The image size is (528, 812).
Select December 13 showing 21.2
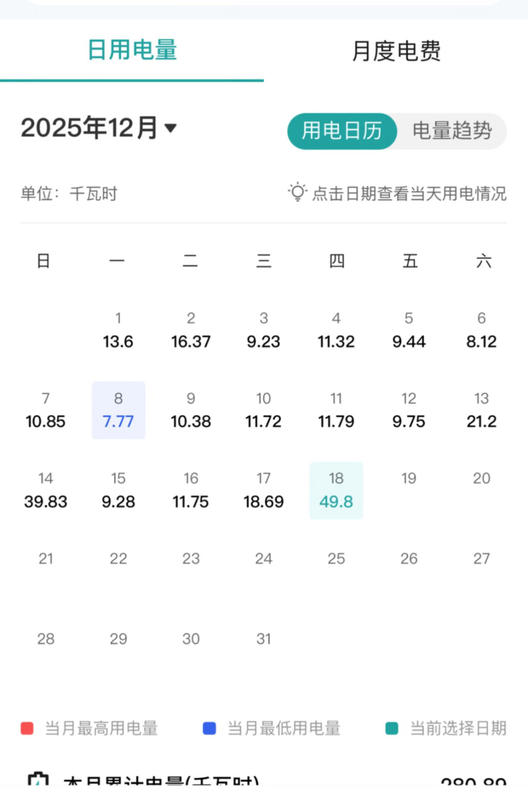482,410
